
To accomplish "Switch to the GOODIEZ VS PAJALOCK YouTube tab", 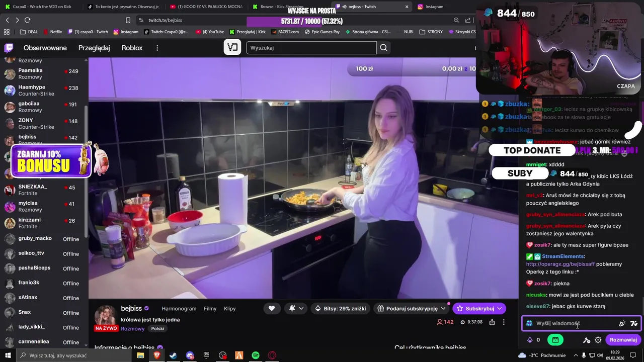I will pyautogui.click(x=206, y=7).
